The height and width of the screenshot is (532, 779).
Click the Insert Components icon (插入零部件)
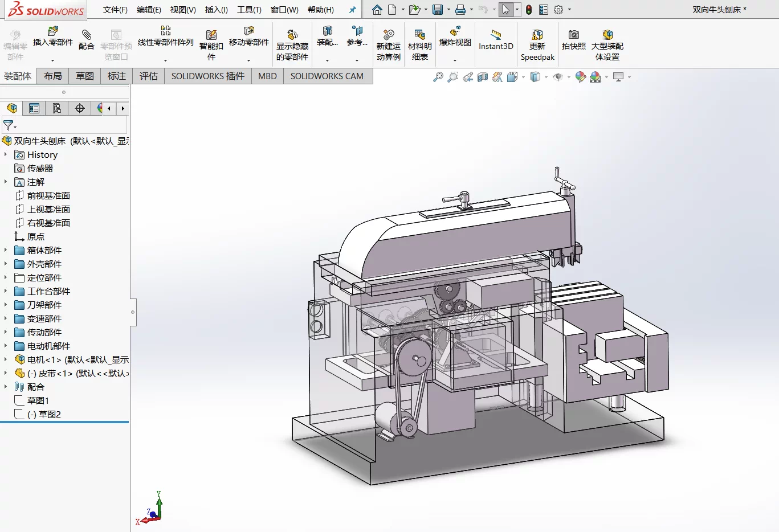coord(53,37)
